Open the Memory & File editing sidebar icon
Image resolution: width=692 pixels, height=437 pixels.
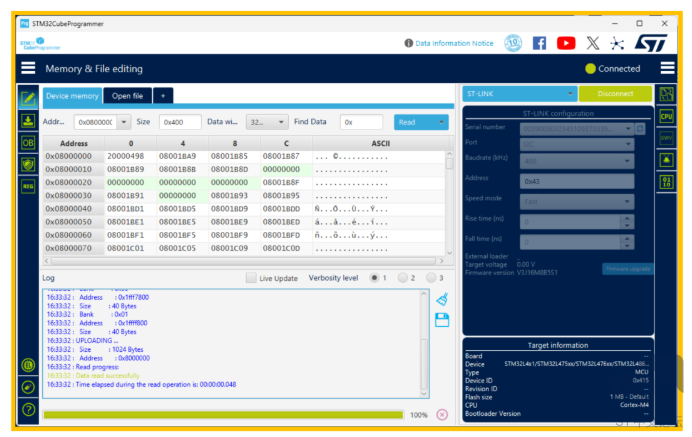28,98
